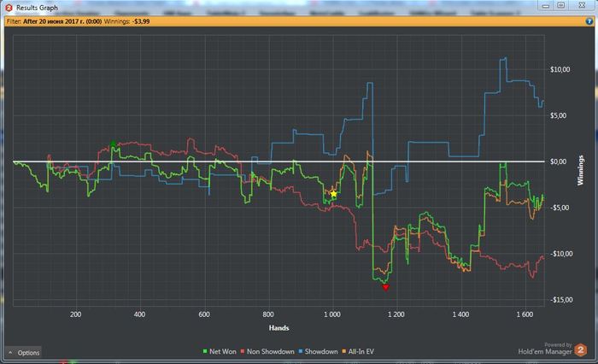Click the $5,00 axis label
The height and width of the screenshot is (364, 598).
click(x=558, y=115)
